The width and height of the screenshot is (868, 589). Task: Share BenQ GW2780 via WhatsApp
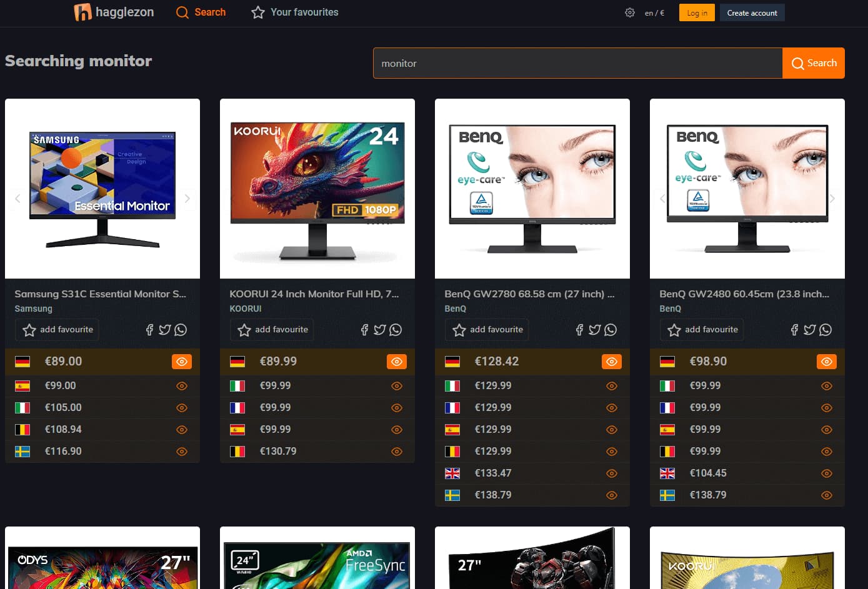point(611,330)
